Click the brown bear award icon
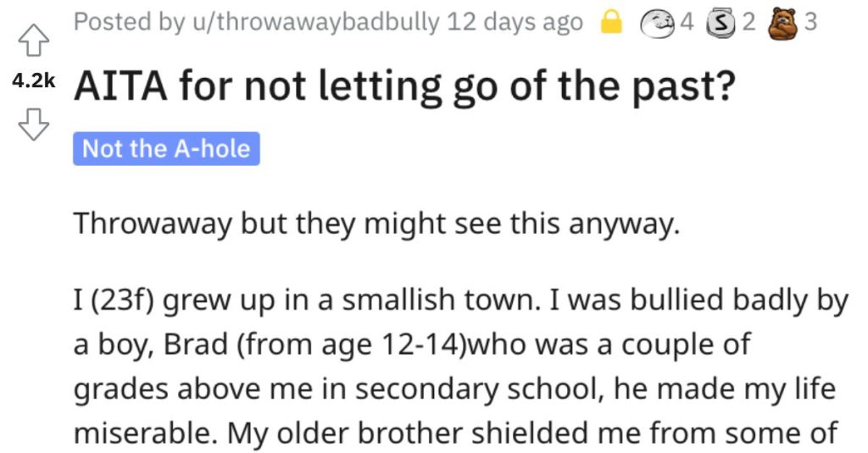 [x=782, y=25]
